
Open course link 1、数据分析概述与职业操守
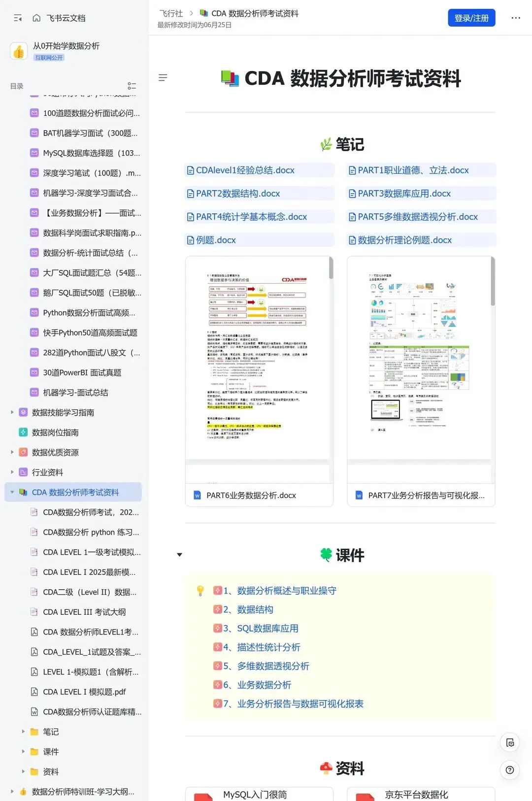[280, 591]
